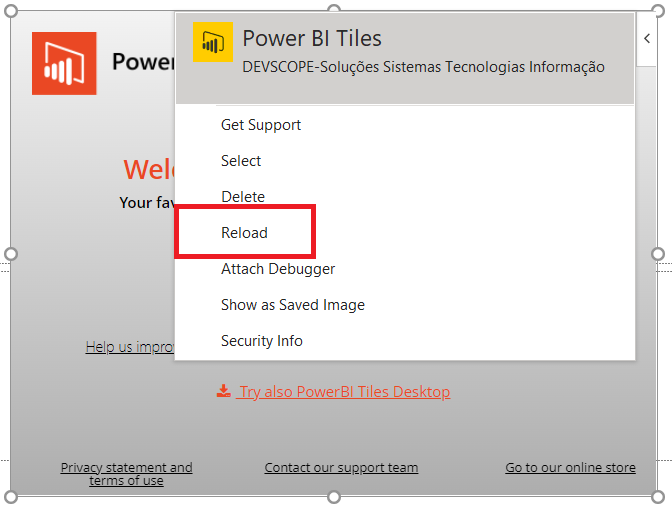Collapse the add-in menu with the chevron arrow
The image size is (672, 509).
pos(647,39)
